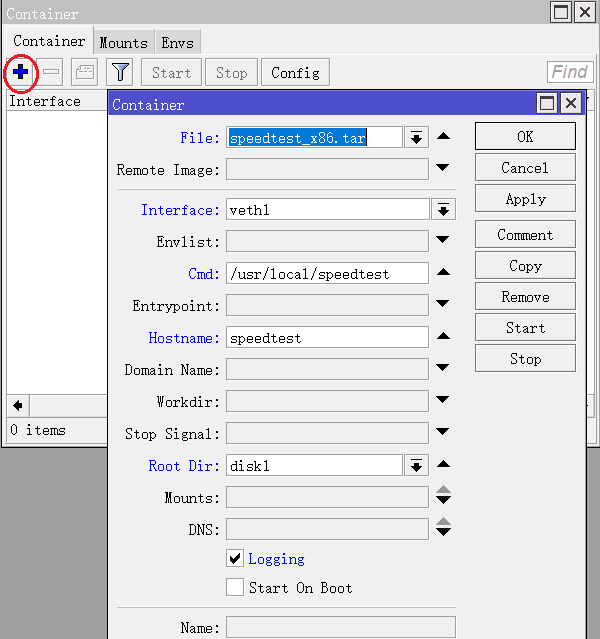600x639 pixels.
Task: Expand the Remote Image field
Action: (443, 169)
